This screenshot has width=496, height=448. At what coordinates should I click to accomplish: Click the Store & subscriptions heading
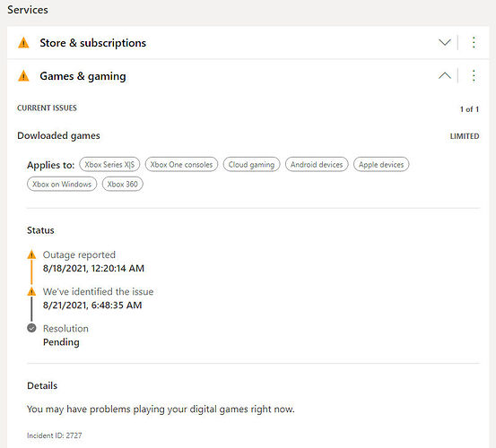pyautogui.click(x=93, y=43)
